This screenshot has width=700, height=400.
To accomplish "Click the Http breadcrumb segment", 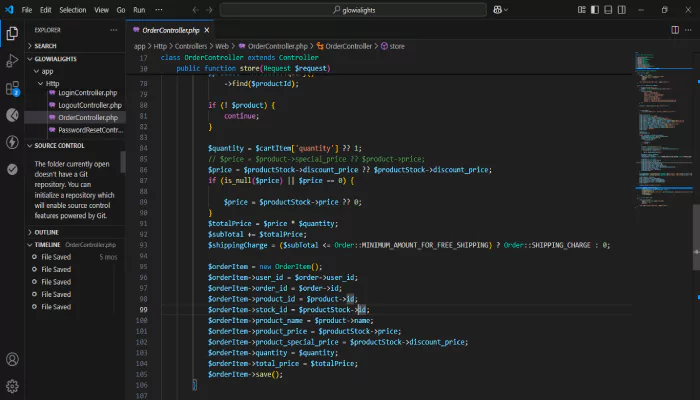I will [160, 46].
